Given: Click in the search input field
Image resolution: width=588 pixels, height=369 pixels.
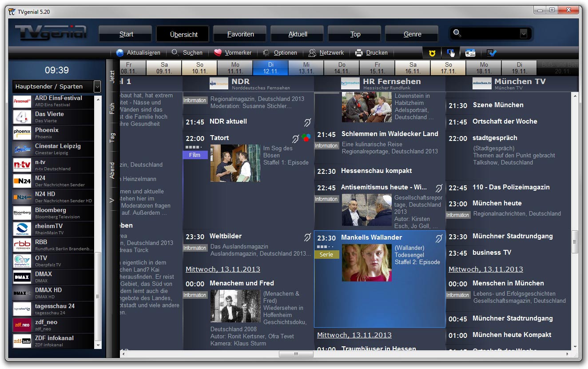Looking at the screenshot, I should [x=491, y=33].
